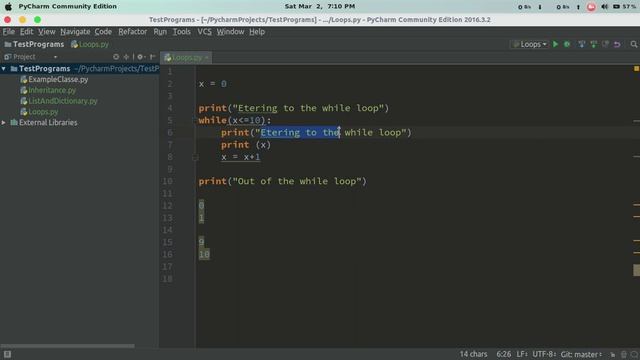Click the read-only lock icon in status bar
The image size is (640, 360).
(613, 355)
